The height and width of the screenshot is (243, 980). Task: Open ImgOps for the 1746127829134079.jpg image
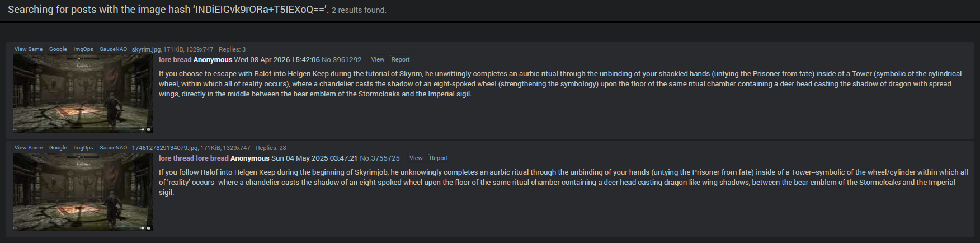pos(83,148)
